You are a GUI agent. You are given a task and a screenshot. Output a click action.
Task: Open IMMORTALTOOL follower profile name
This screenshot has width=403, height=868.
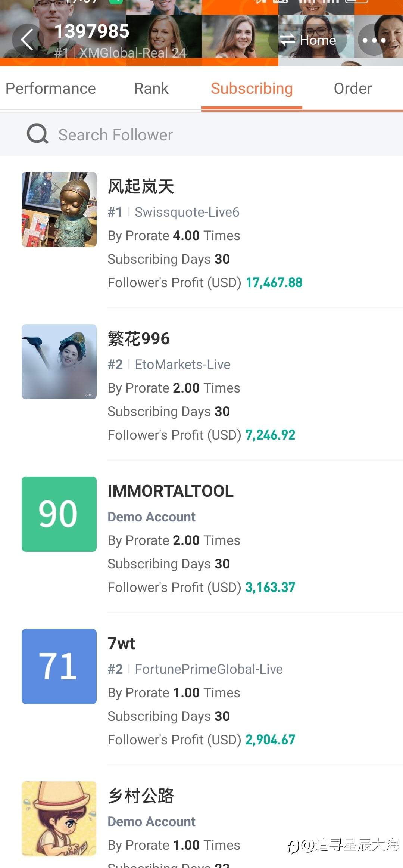(x=171, y=491)
